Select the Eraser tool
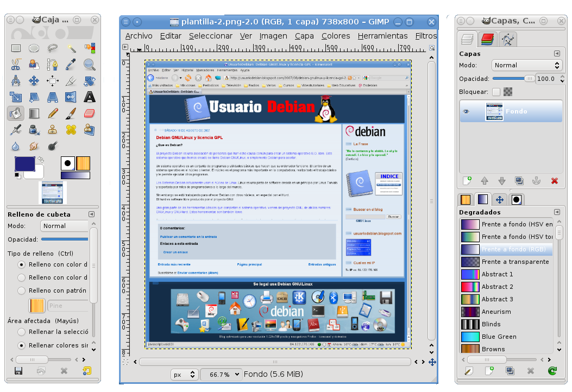Viewport: 572px width, 392px height. [89, 113]
